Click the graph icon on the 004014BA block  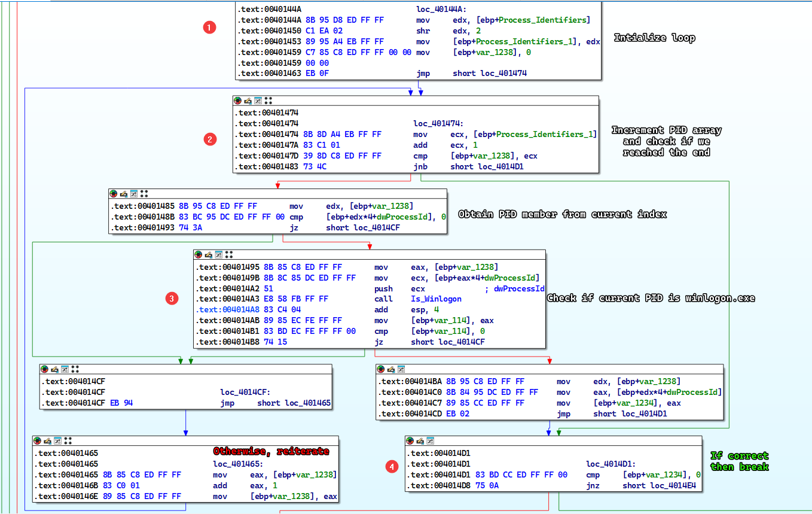click(x=401, y=369)
